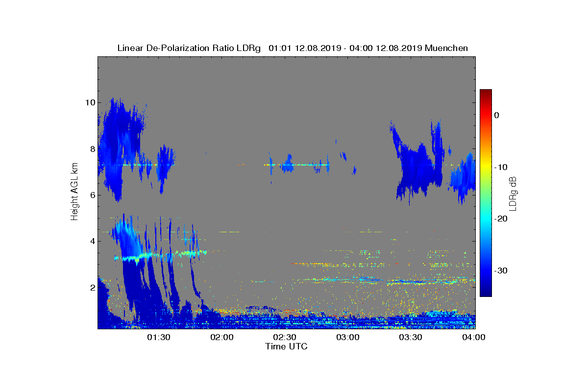This screenshot has width=588, height=392.
Task: Click the colorbar tick label '-30'
Action: [500, 271]
